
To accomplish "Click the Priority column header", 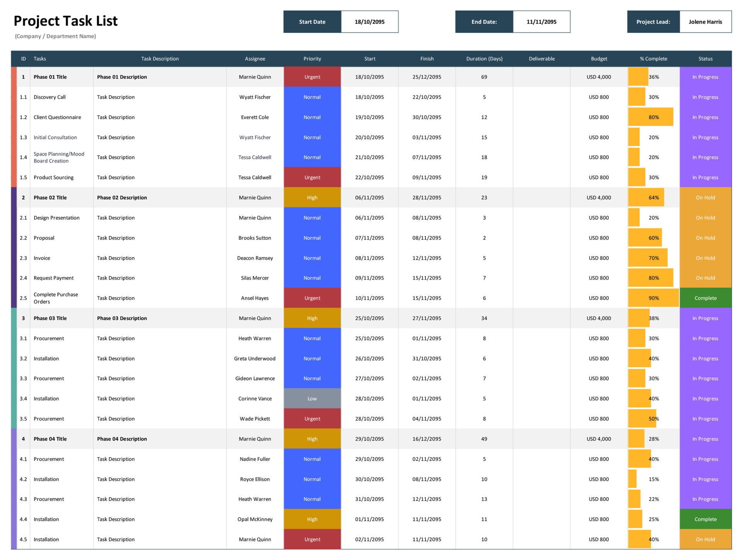I will [x=312, y=59].
